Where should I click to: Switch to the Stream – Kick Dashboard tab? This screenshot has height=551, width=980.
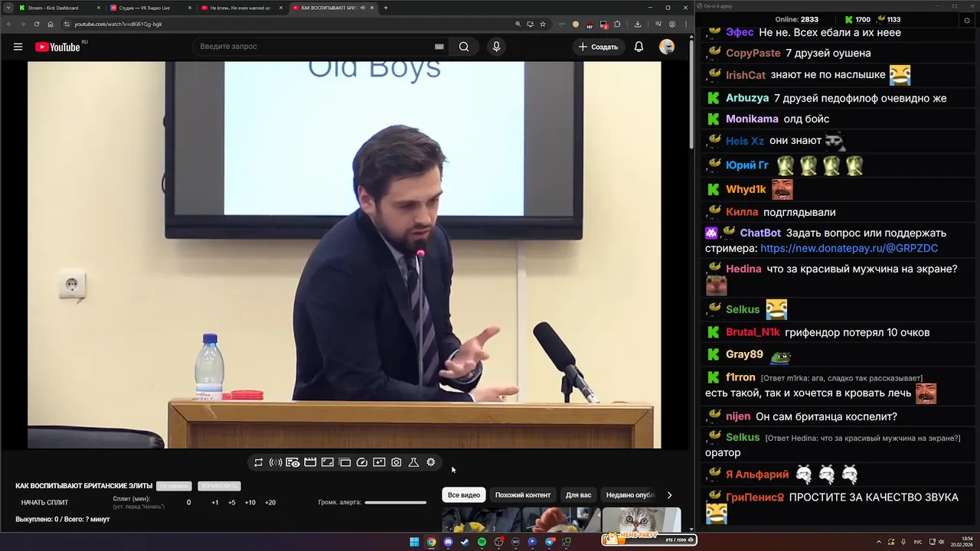click(58, 8)
